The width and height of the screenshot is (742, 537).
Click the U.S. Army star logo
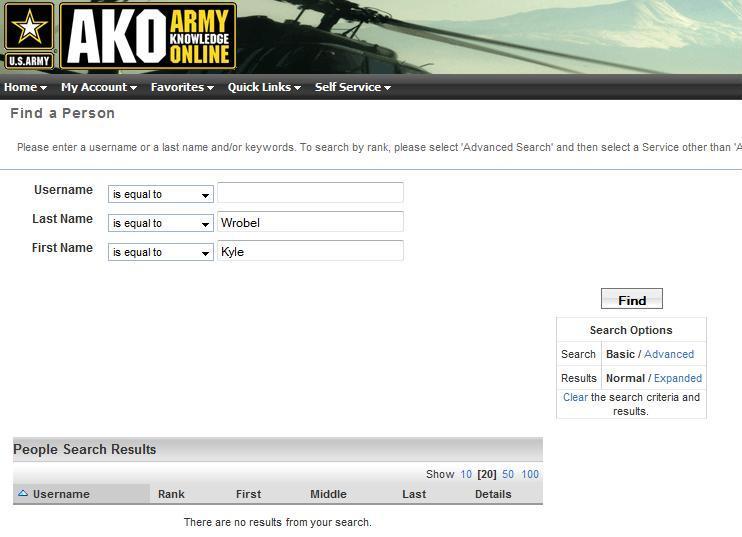coord(29,35)
